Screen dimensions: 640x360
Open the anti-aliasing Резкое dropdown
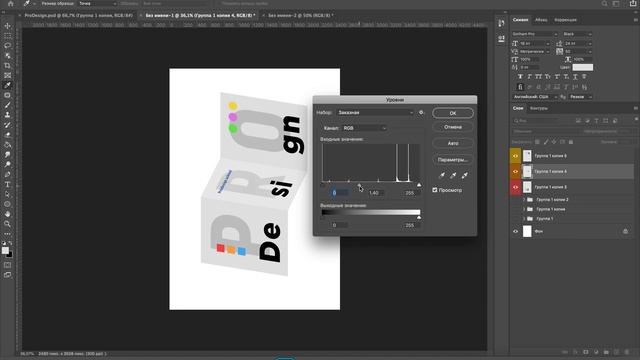pyautogui.click(x=580, y=97)
